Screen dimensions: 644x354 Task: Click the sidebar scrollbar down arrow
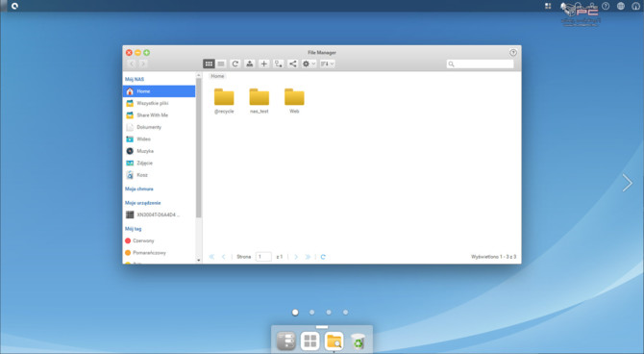pyautogui.click(x=198, y=261)
